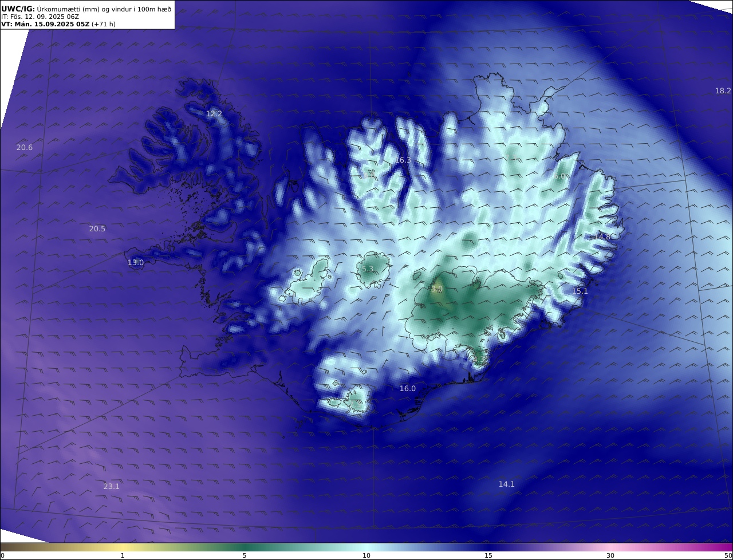Click the "10" label on the color scale

click(366, 555)
